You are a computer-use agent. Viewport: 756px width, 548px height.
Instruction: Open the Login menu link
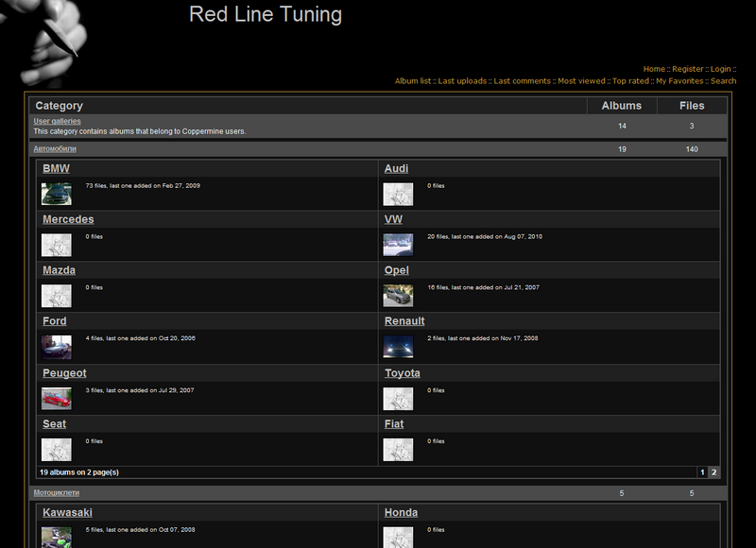click(x=720, y=69)
